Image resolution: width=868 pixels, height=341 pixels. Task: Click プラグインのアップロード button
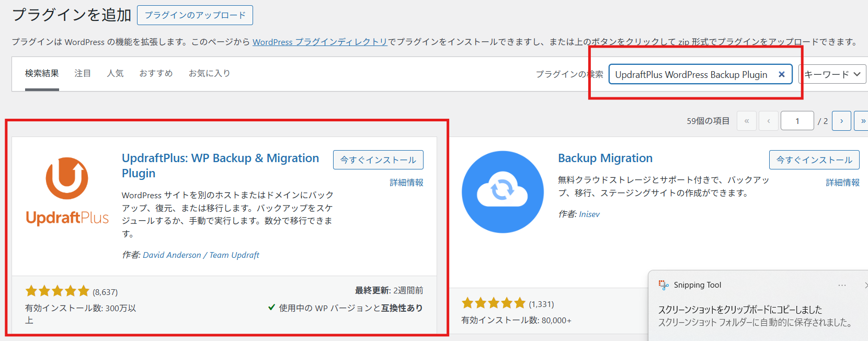point(195,15)
